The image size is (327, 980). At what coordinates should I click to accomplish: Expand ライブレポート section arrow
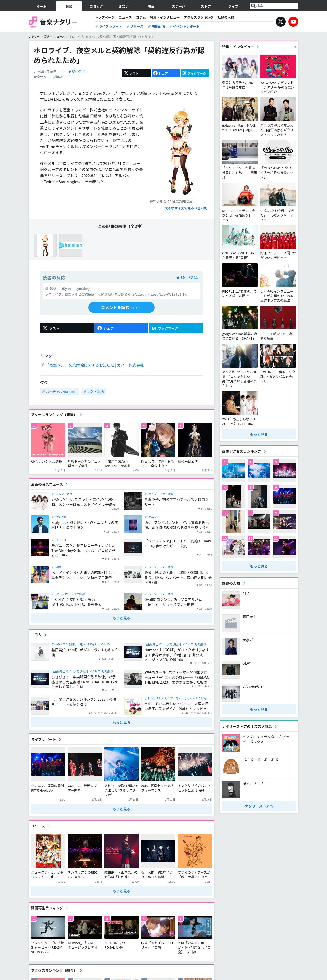click(60, 739)
